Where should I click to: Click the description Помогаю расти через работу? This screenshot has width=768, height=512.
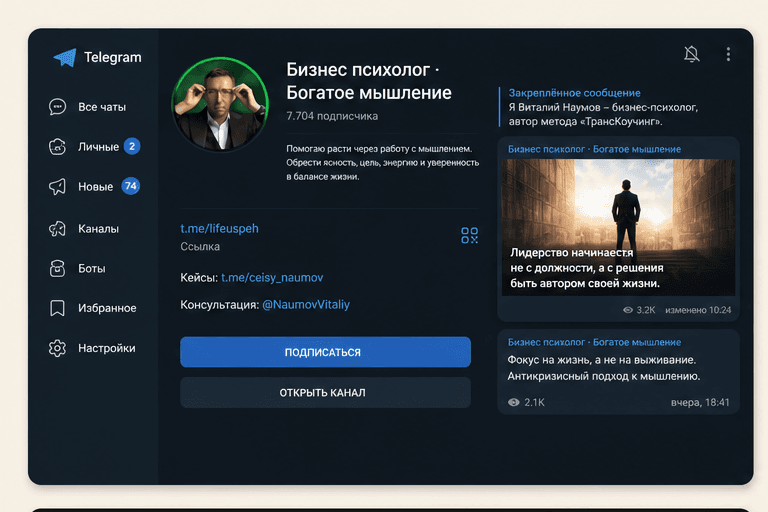(x=383, y=163)
